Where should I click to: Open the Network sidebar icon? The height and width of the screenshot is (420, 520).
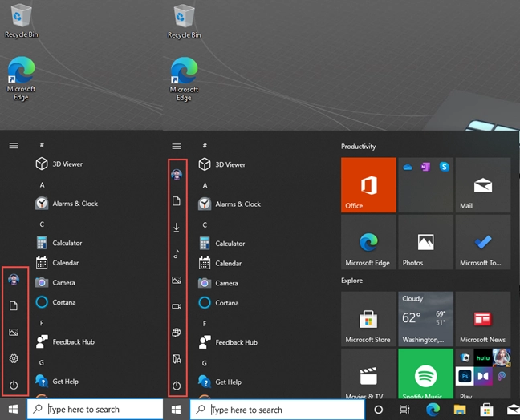(x=177, y=333)
